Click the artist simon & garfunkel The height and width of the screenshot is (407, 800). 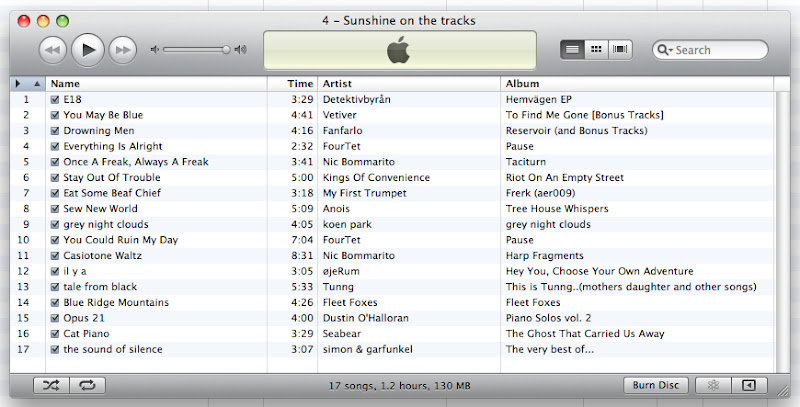coord(367,349)
